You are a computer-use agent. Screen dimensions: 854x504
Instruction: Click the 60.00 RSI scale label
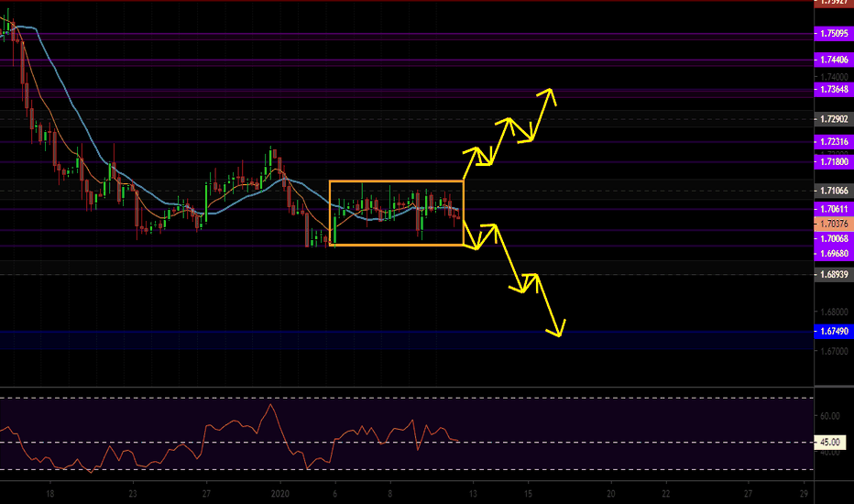pos(829,416)
